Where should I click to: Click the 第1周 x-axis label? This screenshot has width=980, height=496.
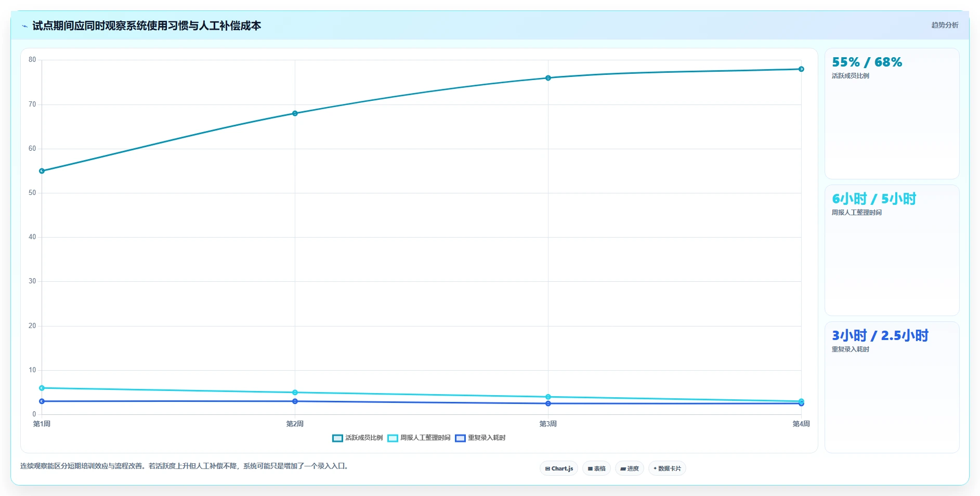coord(42,424)
